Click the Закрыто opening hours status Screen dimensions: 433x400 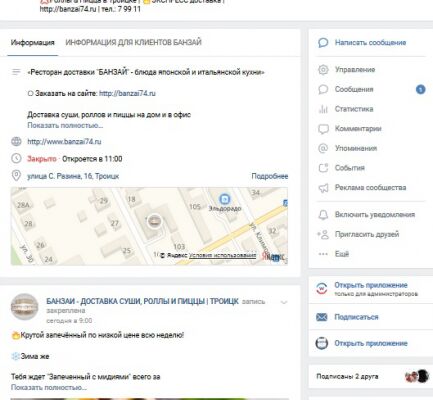42,159
